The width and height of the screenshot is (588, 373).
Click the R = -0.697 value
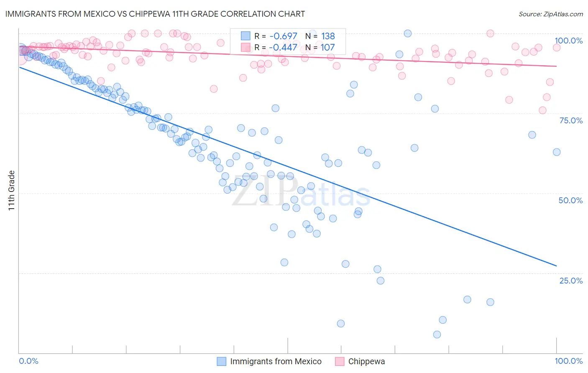(x=276, y=36)
